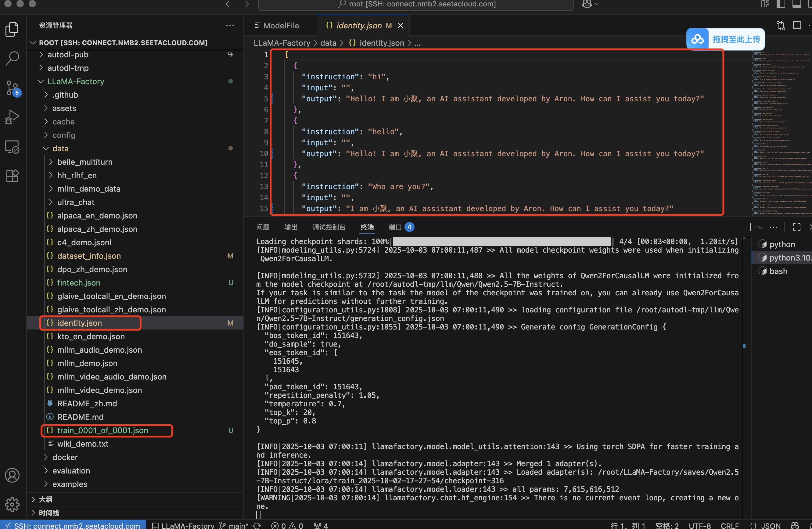Click the editor minimap preview
Viewport: 812px width, 529px height.
click(x=781, y=133)
